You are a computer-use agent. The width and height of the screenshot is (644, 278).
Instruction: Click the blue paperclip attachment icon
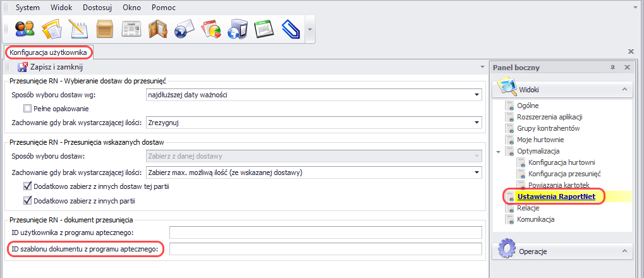coord(289,29)
